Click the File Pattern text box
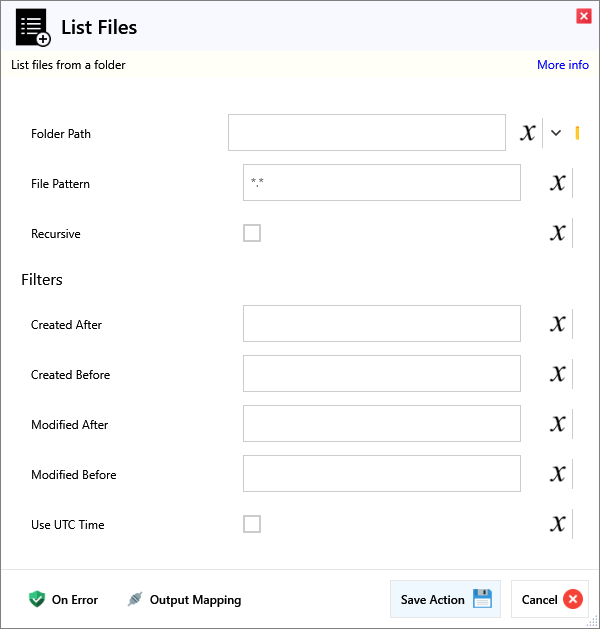Screen dimensions: 600x629 tap(381, 183)
